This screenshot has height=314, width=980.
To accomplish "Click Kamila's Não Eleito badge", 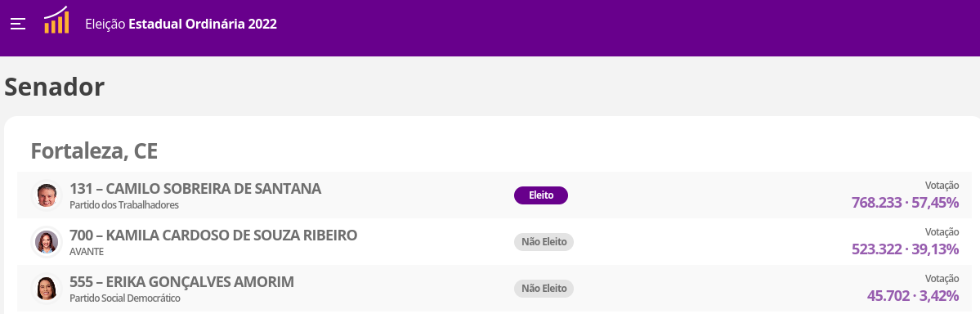I will pyautogui.click(x=544, y=242).
